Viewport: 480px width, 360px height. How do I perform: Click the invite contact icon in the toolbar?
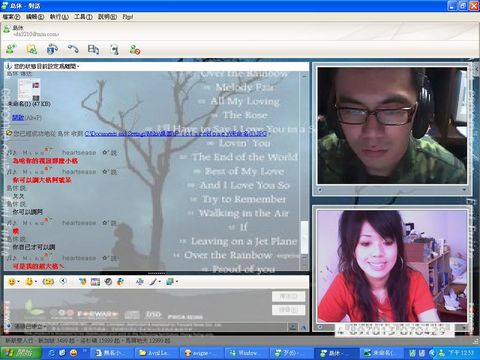[11, 49]
